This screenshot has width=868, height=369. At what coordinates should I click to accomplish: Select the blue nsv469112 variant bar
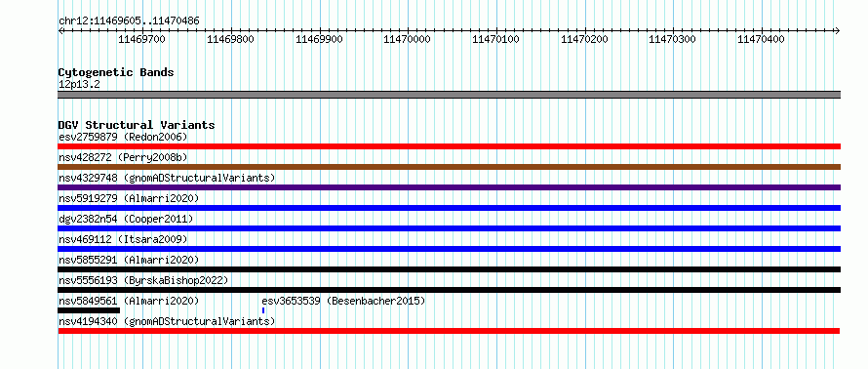449,249
